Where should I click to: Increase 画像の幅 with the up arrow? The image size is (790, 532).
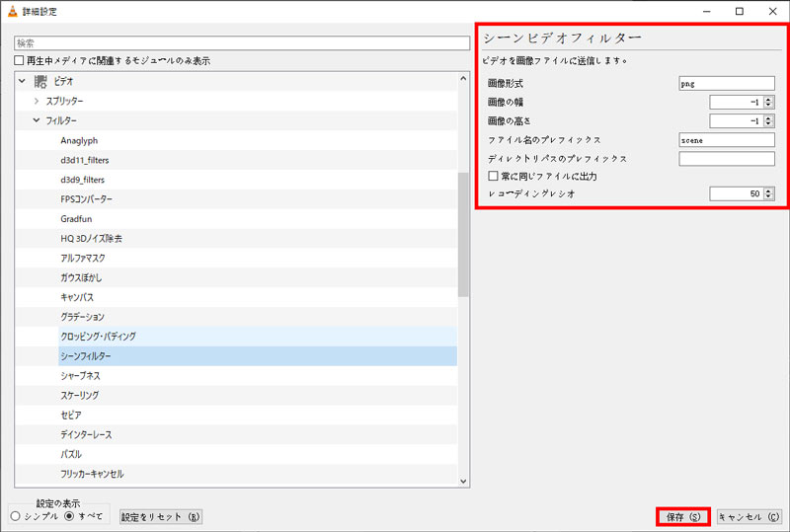pyautogui.click(x=768, y=98)
